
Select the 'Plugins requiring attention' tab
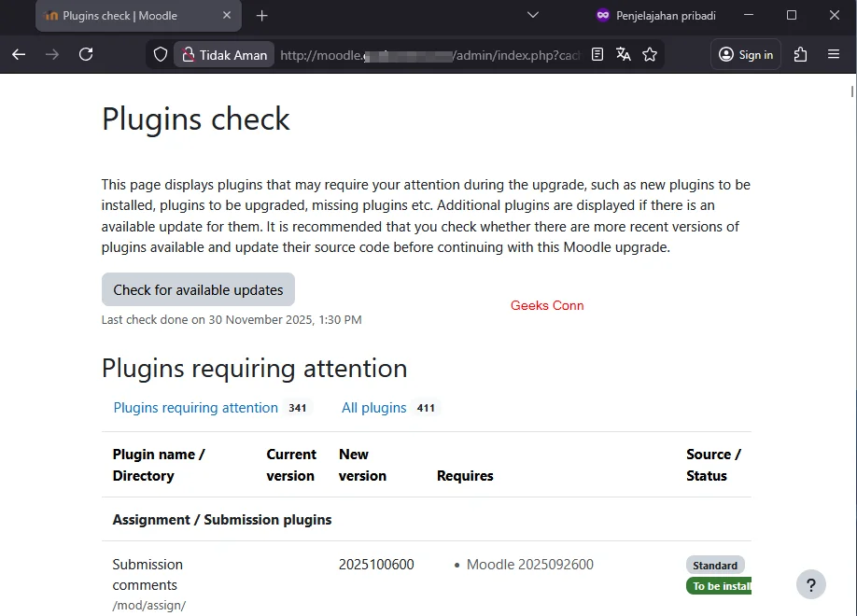[x=195, y=408]
